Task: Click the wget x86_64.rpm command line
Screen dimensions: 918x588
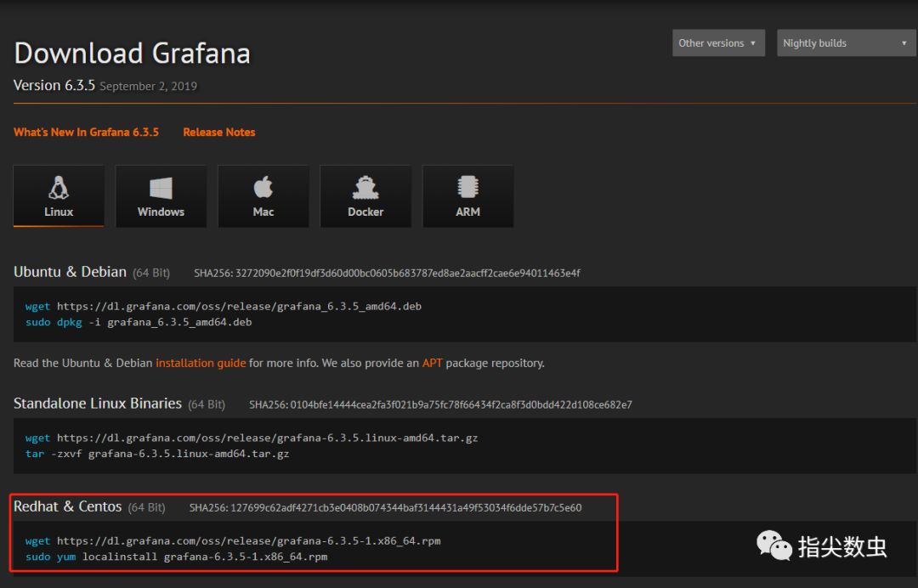Action: pyautogui.click(x=232, y=541)
